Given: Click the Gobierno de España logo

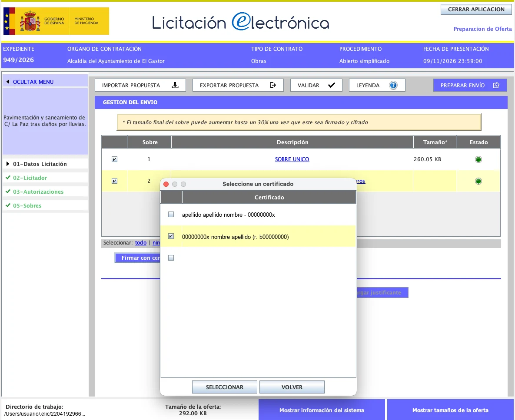Looking at the screenshot, I should [56, 21].
